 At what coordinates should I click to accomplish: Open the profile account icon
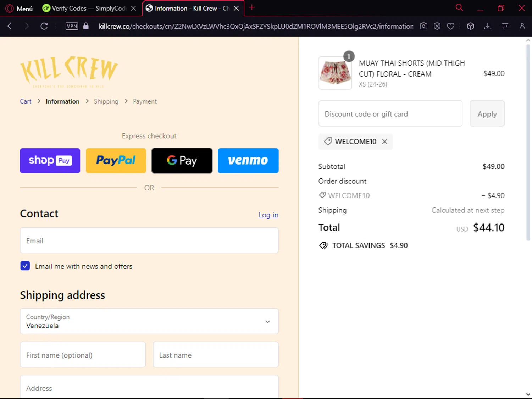(x=522, y=26)
